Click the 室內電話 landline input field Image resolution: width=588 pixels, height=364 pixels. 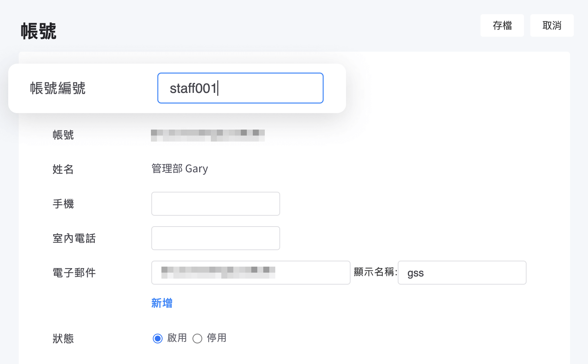tap(216, 238)
